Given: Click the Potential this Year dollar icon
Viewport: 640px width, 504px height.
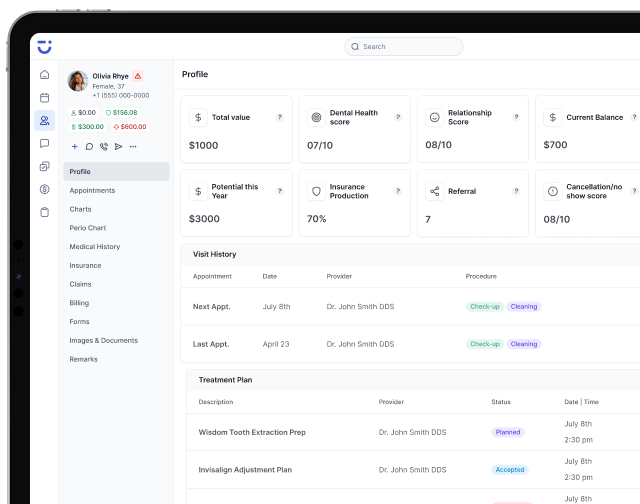Looking at the screenshot, I should [198, 191].
